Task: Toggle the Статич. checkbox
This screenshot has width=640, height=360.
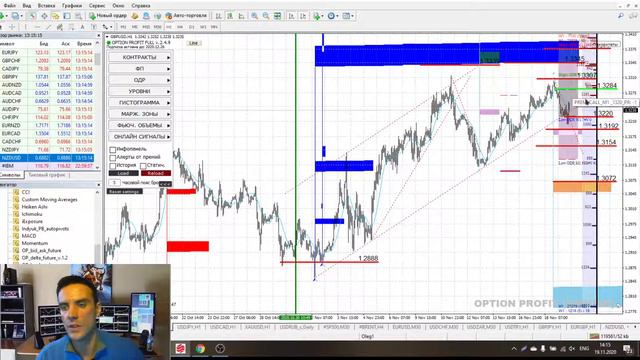Action: 143,166
